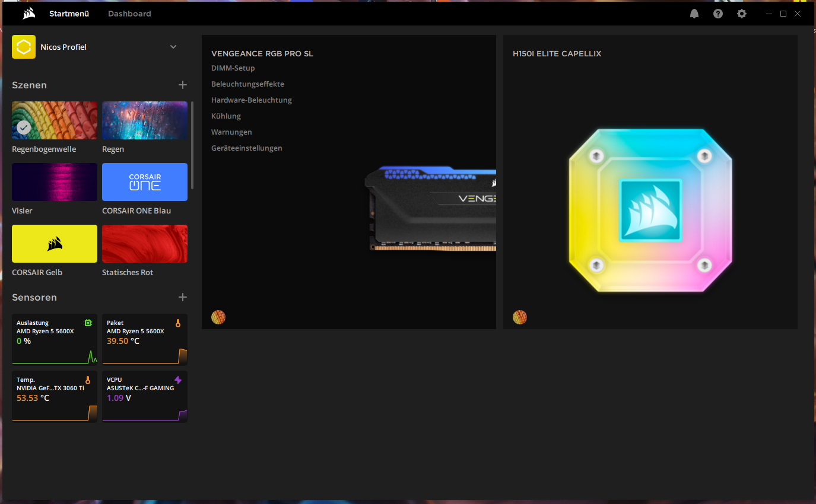Click the Corsair sails logo in title bar
The image size is (816, 504).
[x=29, y=14]
